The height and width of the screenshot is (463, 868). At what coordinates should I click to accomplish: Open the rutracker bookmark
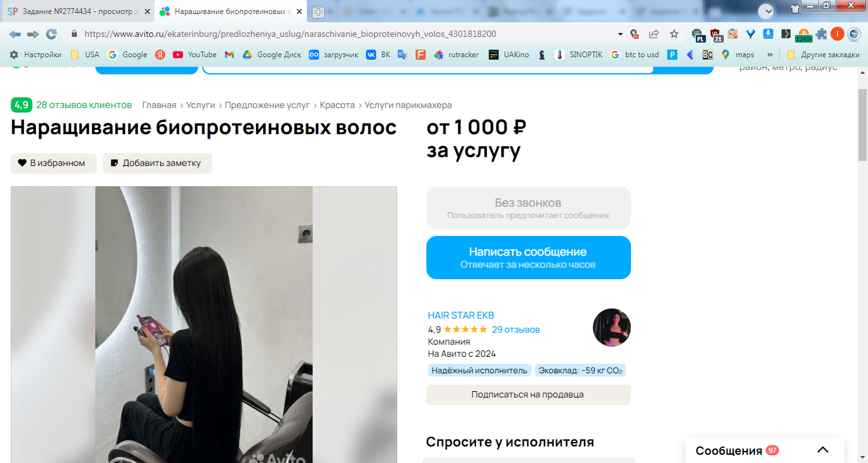[x=456, y=55]
